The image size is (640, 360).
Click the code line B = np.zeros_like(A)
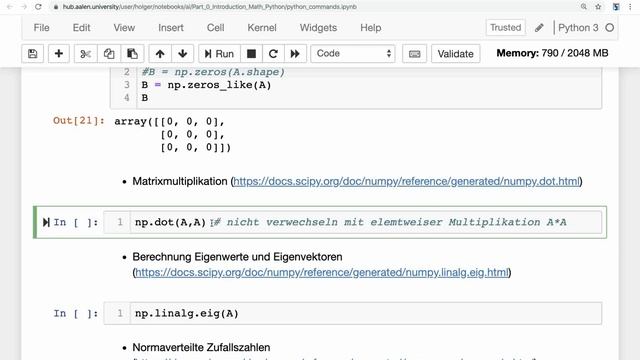[x=206, y=85]
